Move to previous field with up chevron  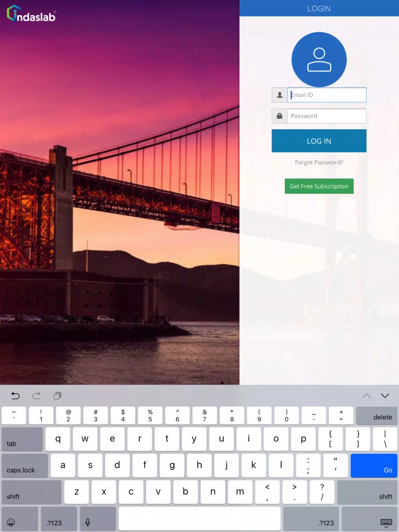(x=366, y=396)
